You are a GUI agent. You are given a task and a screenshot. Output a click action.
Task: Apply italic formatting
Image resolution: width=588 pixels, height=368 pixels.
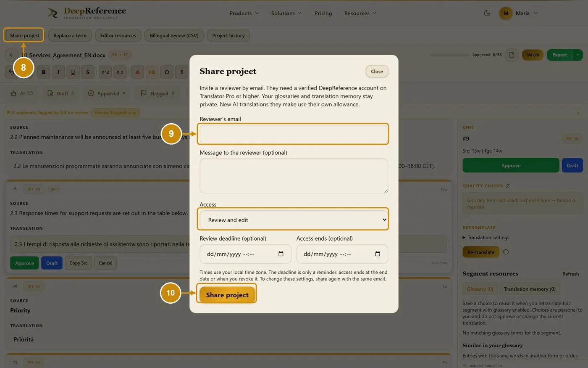click(58, 72)
